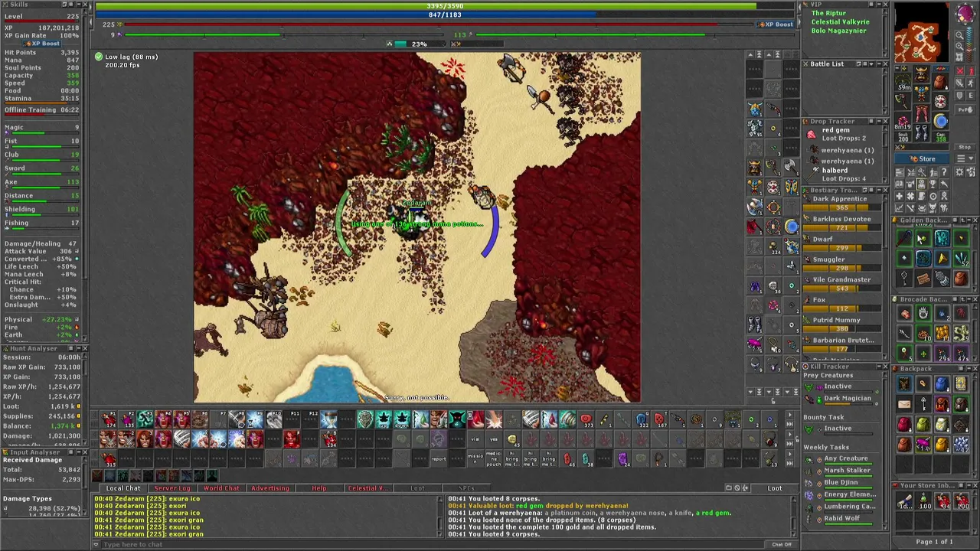The height and width of the screenshot is (551, 980).
Task: Select the green backpack in Backpack container
Action: click(923, 424)
